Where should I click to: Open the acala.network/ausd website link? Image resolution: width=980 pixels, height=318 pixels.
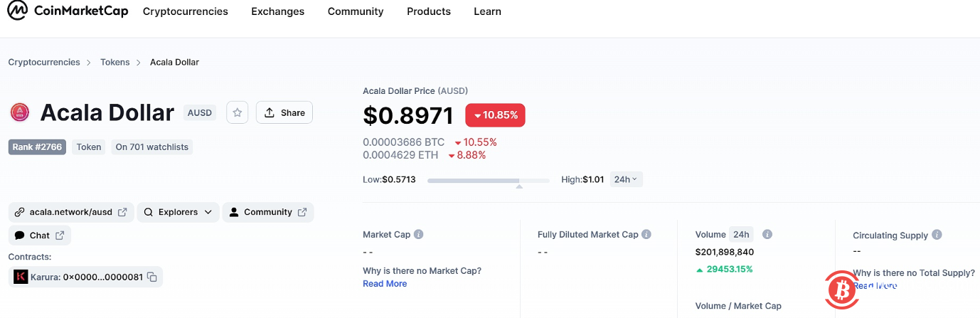[71, 212]
